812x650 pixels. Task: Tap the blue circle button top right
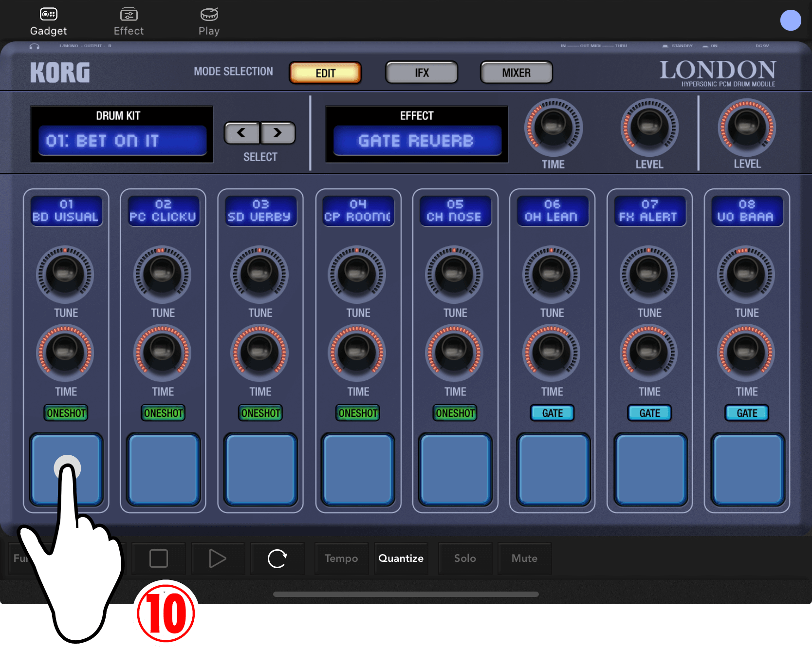[x=791, y=20]
